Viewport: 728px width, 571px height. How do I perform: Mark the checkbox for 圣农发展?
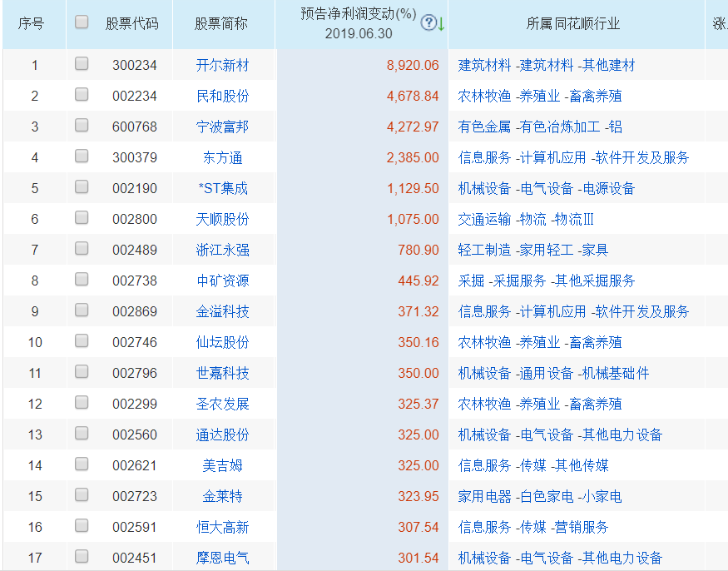[x=82, y=402]
